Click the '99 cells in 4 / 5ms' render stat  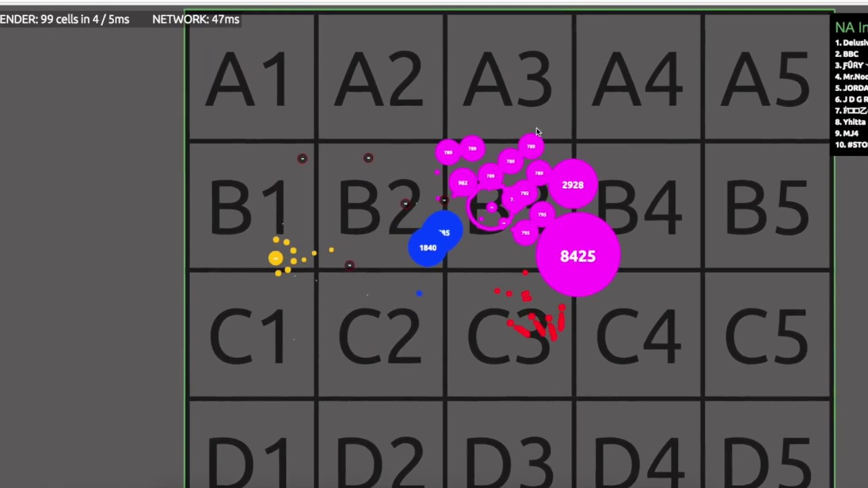click(85, 19)
